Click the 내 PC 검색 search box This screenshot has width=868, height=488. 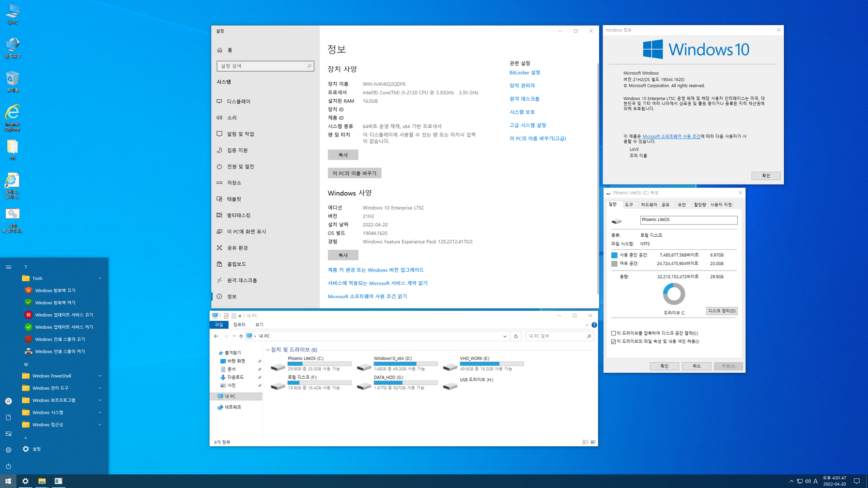pyautogui.click(x=559, y=336)
